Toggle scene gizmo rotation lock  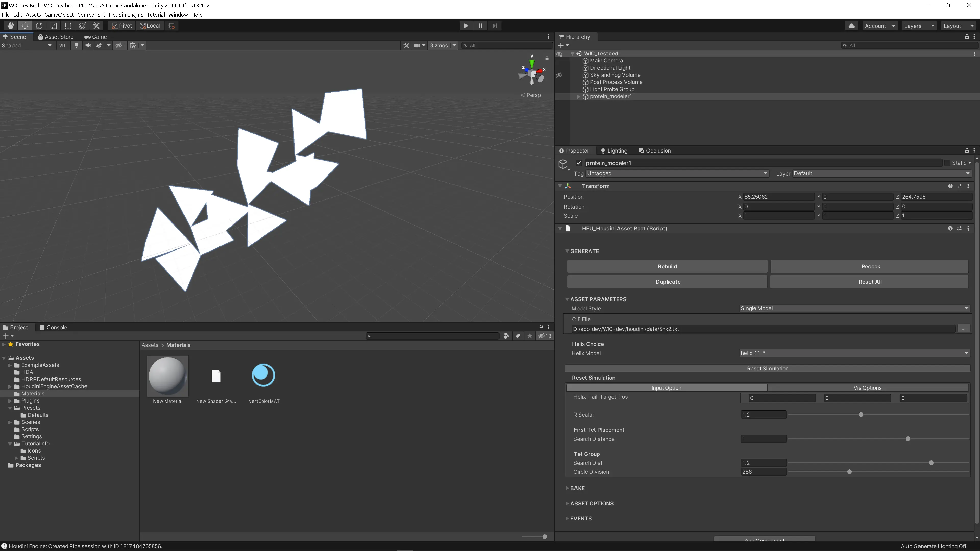[547, 58]
